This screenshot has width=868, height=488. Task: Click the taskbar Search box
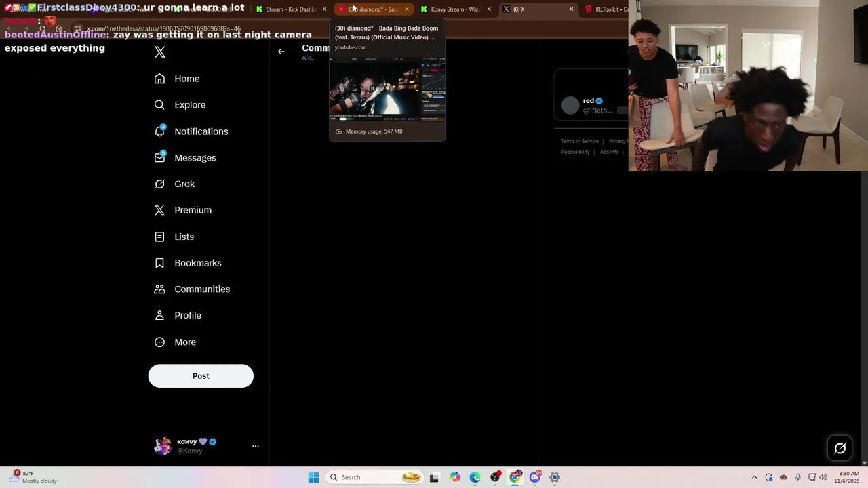[375, 477]
